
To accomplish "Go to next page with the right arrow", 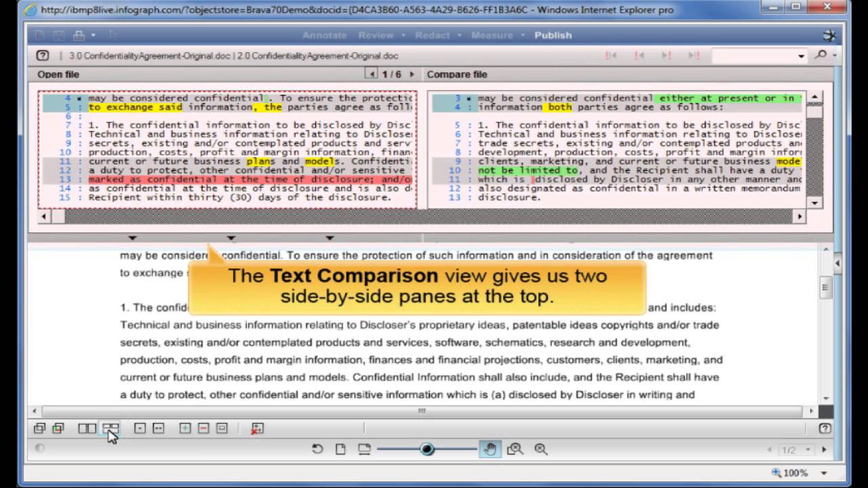I will [x=825, y=449].
